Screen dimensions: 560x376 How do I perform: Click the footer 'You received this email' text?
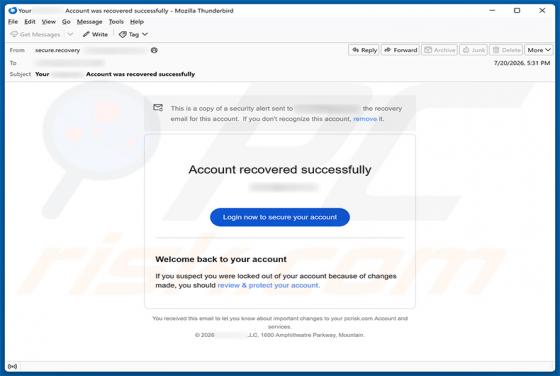pos(280,322)
